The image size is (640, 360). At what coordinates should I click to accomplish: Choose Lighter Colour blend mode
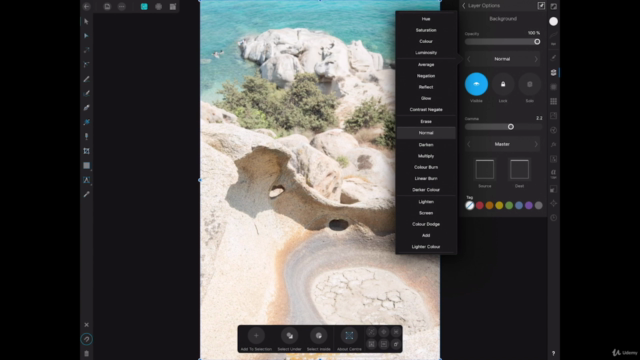pos(426,247)
